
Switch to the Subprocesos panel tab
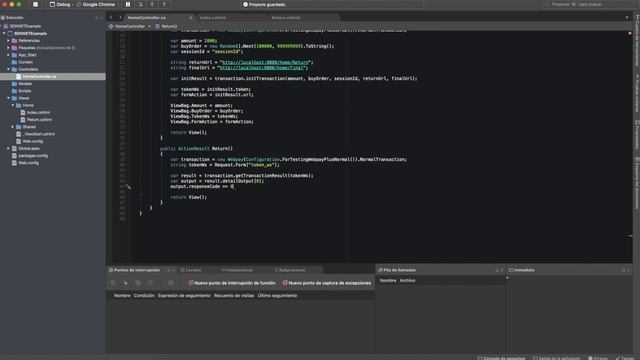coord(292,270)
